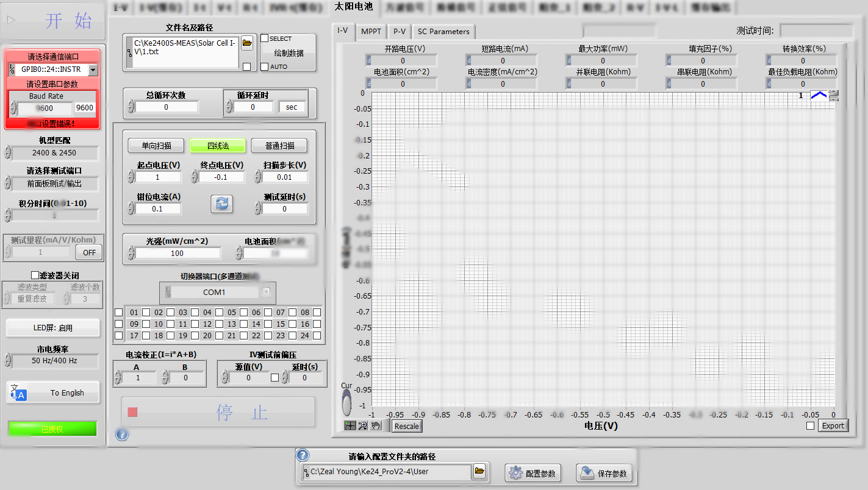
Task: Click the 积分时间 slider field showing 1
Action: pos(54,215)
